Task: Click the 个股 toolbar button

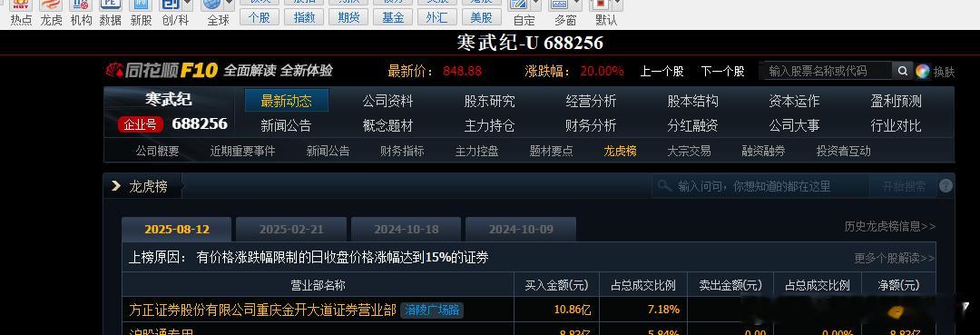Action: coord(260,17)
